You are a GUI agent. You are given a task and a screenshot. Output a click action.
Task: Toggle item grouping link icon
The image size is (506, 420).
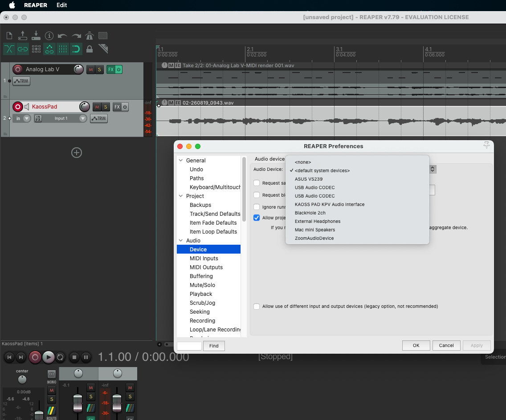tap(23, 49)
